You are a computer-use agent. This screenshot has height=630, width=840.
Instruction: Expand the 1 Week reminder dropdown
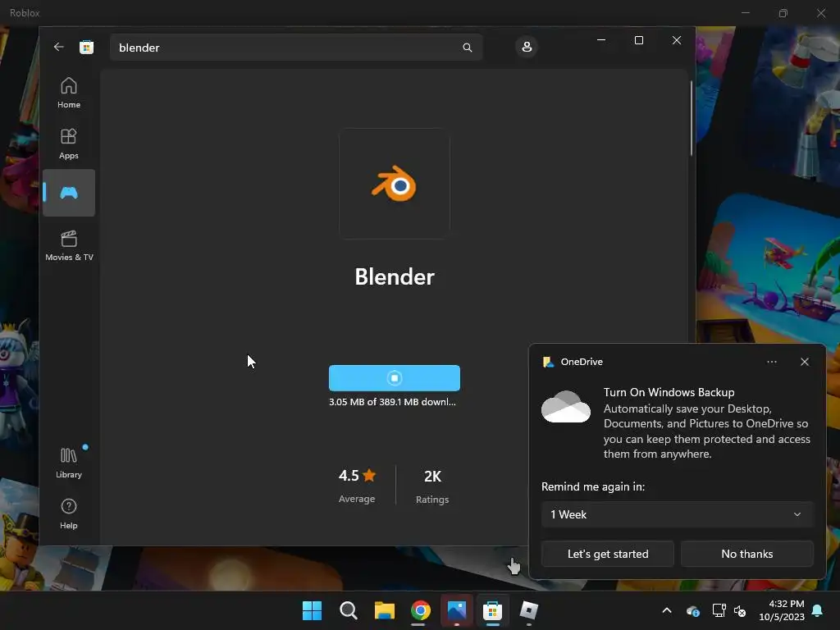coord(677,514)
